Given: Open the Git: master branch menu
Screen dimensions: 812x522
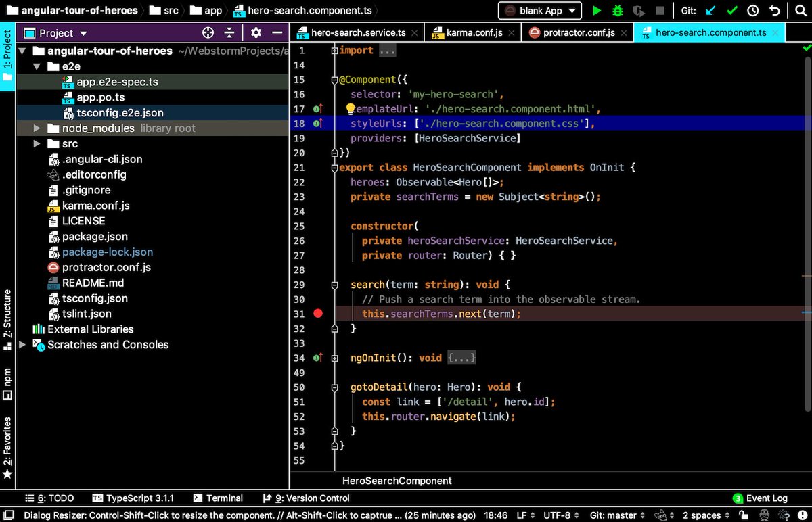Looking at the screenshot, I should click(618, 515).
